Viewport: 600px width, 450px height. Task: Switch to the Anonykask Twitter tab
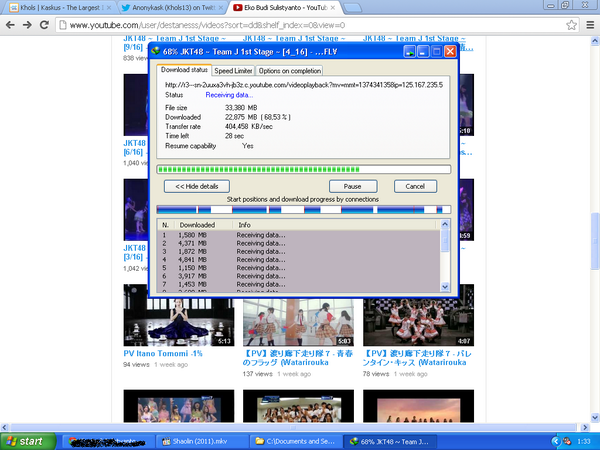click(x=170, y=8)
